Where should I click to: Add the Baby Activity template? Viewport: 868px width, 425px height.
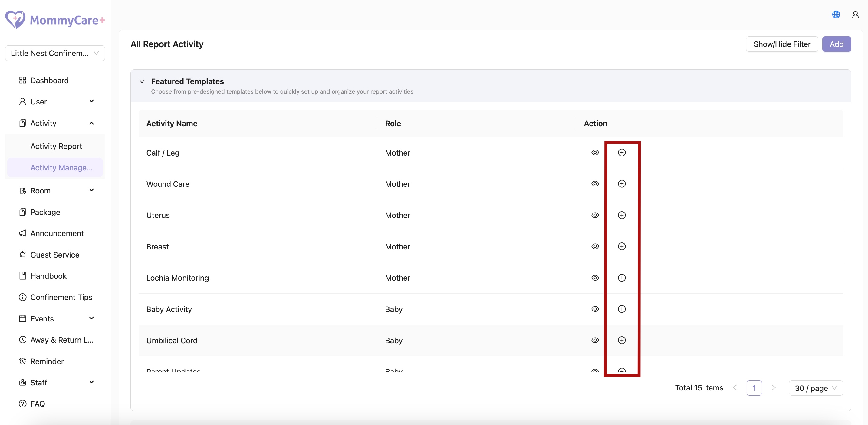coord(622,309)
